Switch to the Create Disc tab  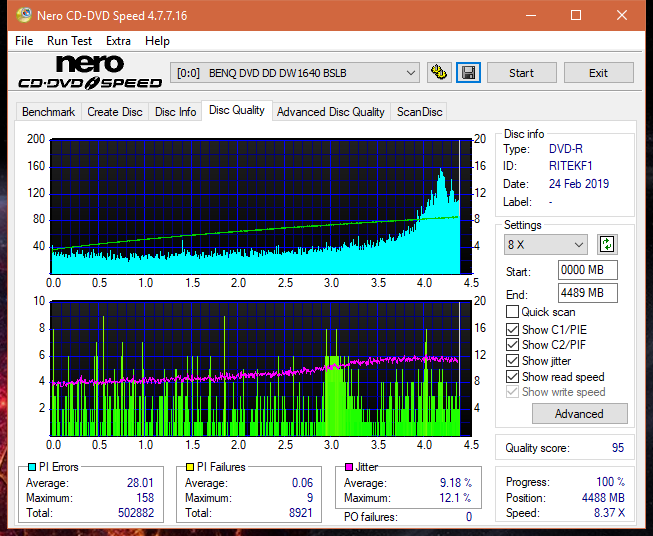point(115,112)
